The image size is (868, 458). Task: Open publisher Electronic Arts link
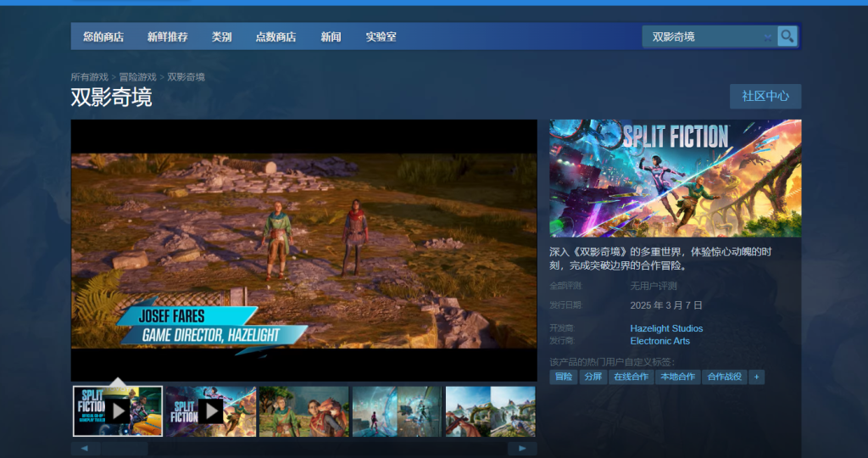(659, 341)
